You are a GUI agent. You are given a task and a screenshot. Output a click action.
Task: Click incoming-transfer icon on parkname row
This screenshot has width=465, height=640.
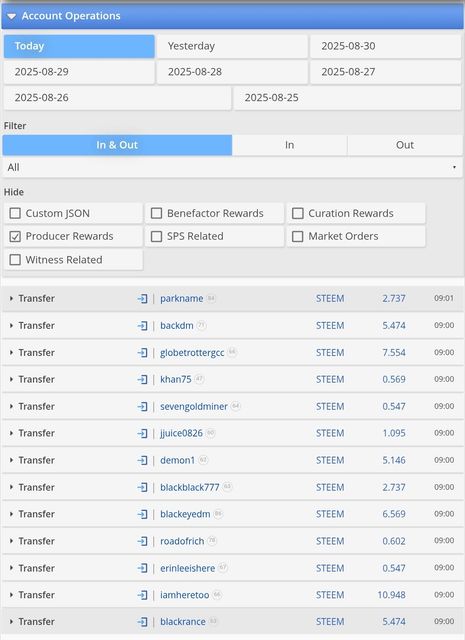pos(142,299)
